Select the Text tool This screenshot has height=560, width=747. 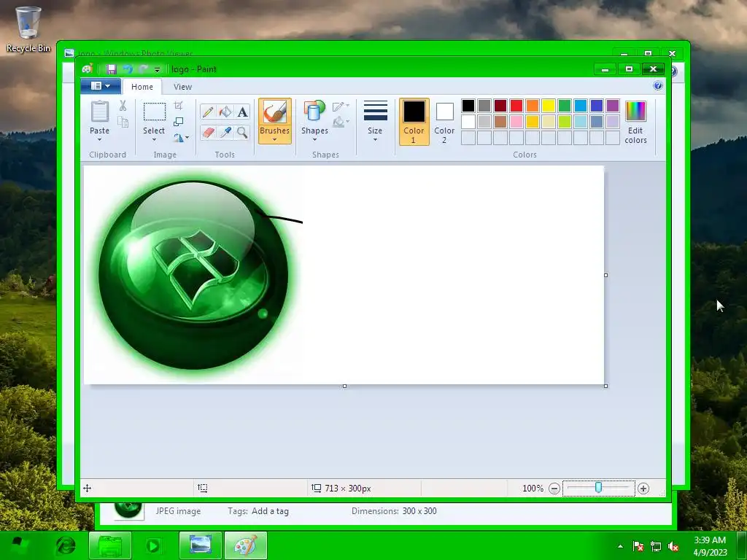[x=242, y=112]
